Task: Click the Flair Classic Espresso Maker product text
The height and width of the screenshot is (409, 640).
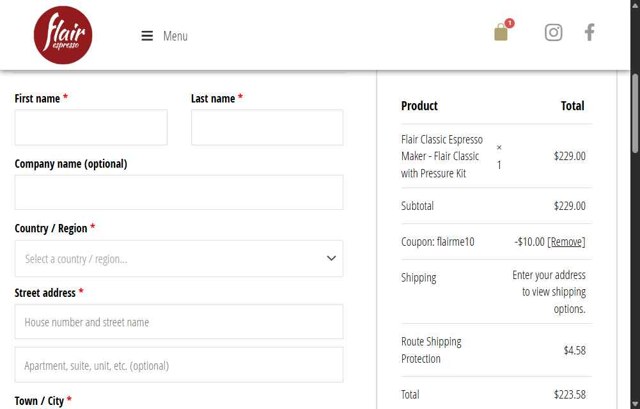Action: 442,156
